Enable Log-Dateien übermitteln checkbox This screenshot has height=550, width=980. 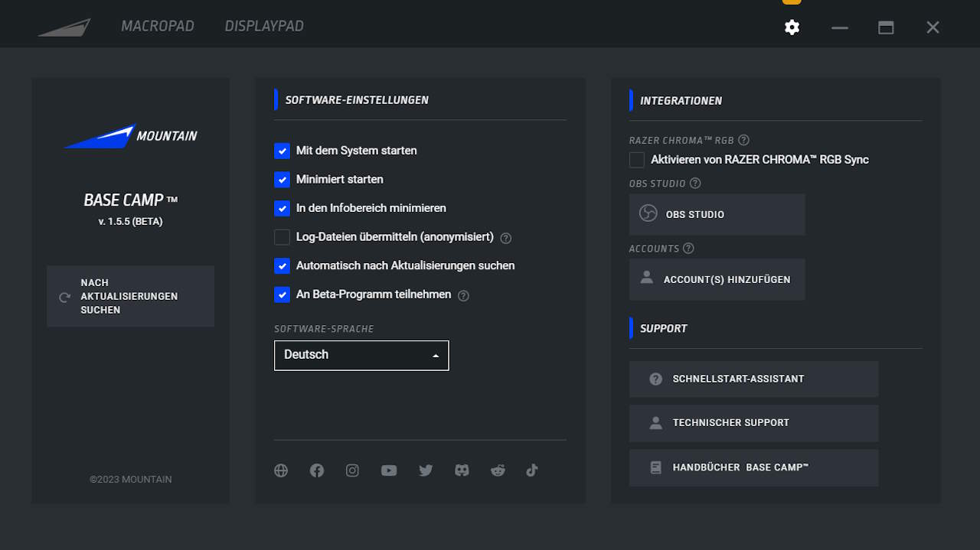tap(282, 237)
